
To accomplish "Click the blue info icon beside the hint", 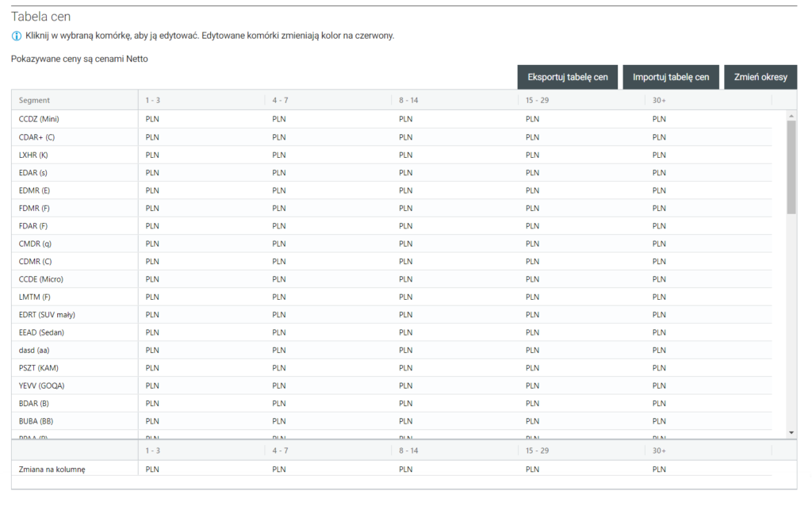I will tap(17, 36).
